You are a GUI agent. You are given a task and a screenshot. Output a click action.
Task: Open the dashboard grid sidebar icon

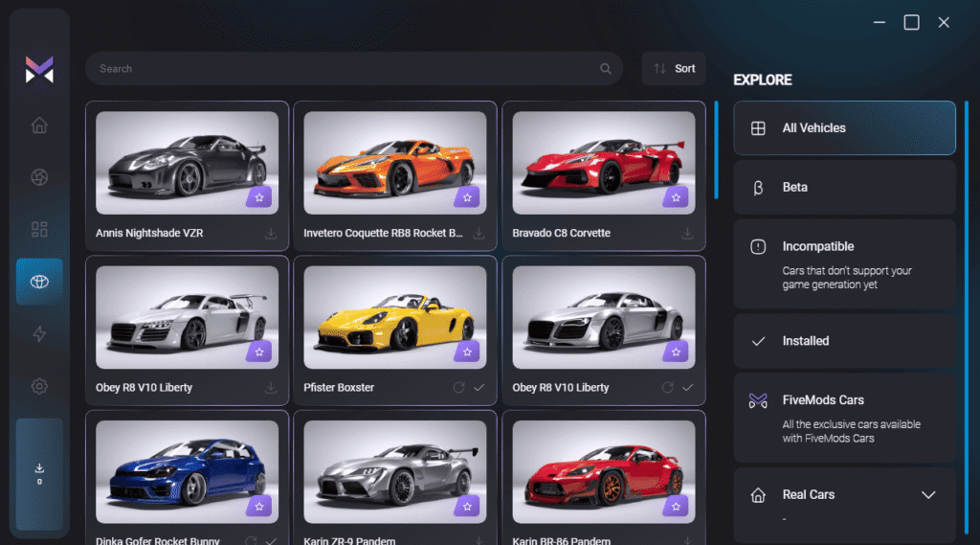tap(39, 229)
